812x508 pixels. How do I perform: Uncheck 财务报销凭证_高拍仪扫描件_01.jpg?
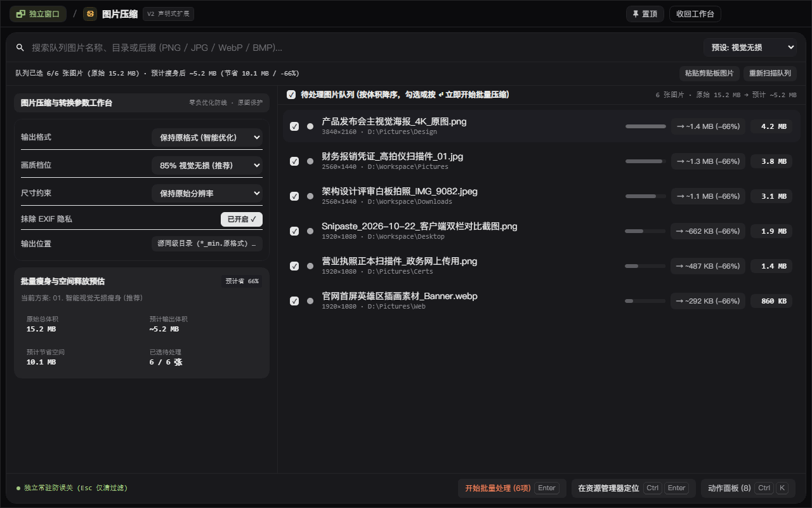point(294,161)
